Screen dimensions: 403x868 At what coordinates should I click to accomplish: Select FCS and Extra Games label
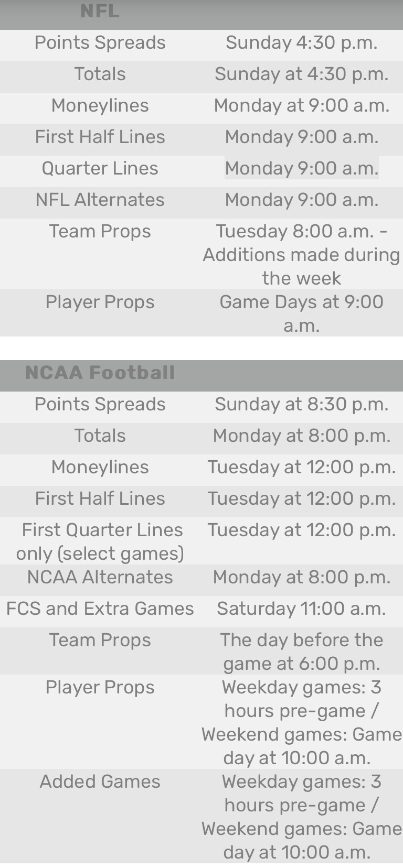click(100, 609)
